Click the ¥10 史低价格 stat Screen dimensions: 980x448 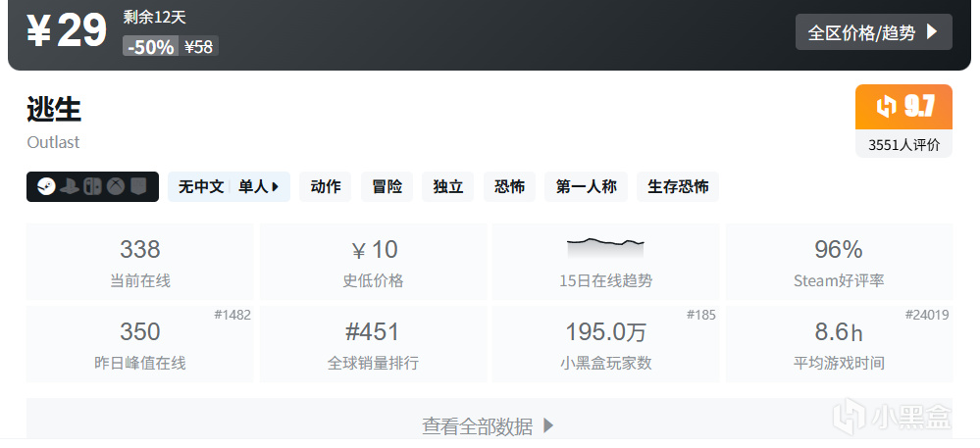[373, 262]
